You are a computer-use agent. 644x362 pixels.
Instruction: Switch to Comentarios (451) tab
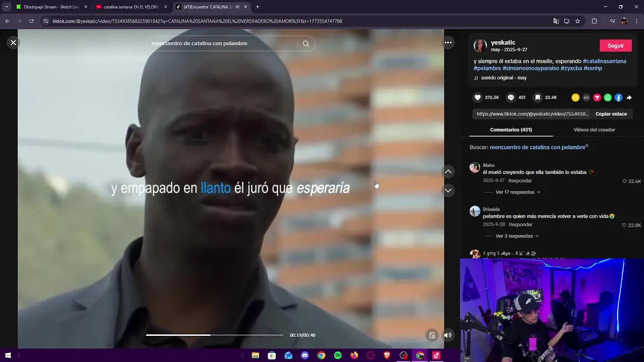coord(511,130)
